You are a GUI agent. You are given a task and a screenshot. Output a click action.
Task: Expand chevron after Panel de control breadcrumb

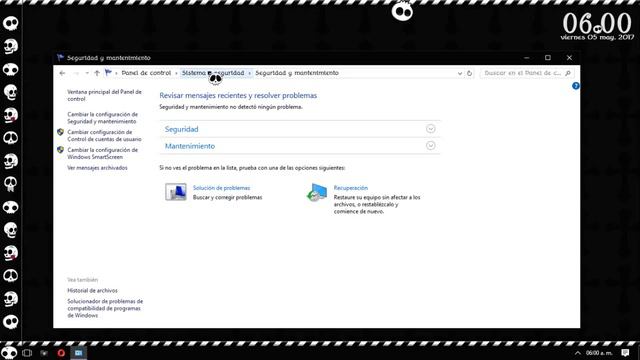[x=176, y=73]
